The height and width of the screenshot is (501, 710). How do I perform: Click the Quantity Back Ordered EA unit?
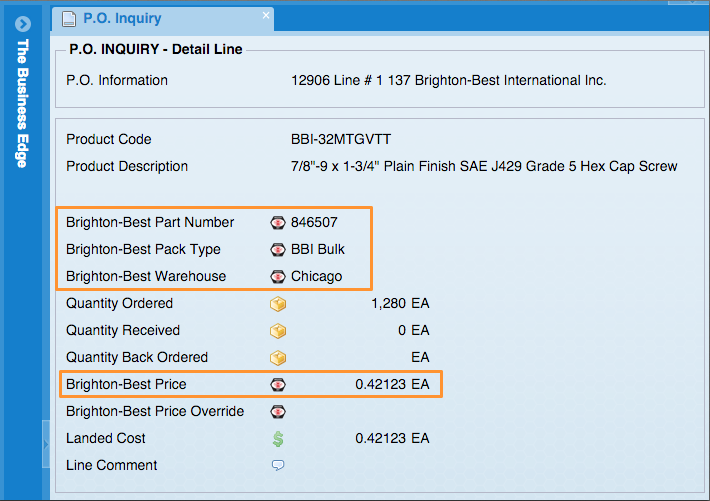[x=420, y=357]
